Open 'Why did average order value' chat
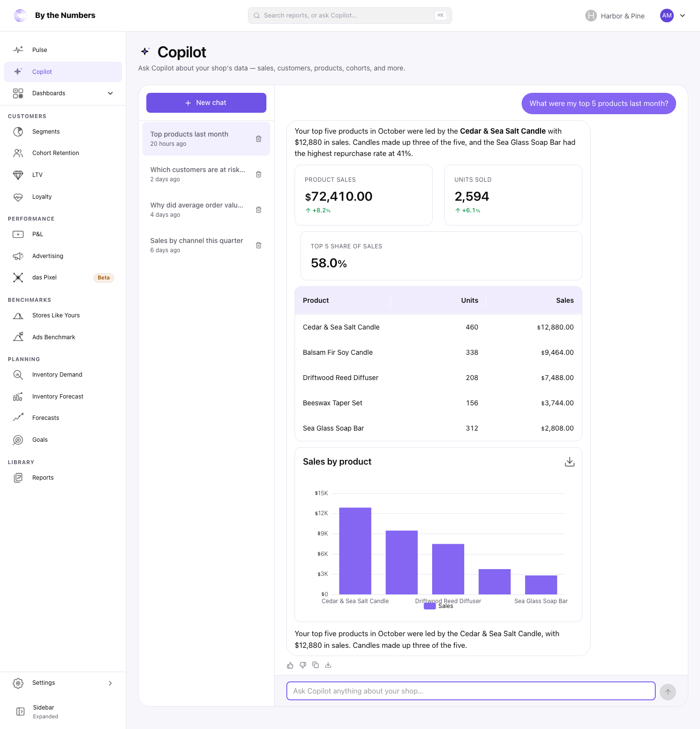 tap(206, 210)
